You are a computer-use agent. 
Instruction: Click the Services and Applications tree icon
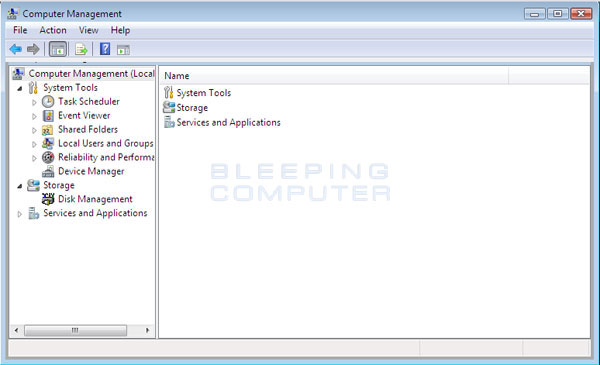(x=34, y=213)
